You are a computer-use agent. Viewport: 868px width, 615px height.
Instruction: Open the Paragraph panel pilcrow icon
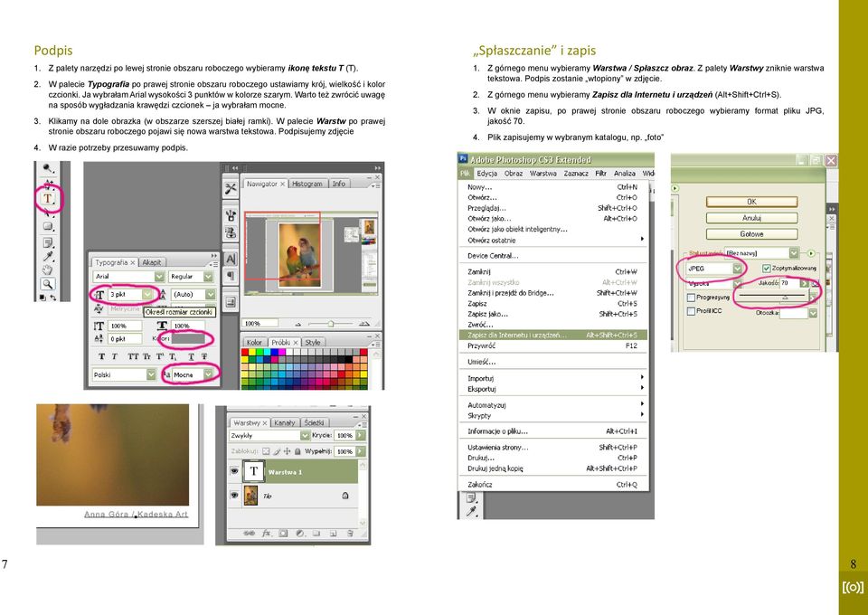[231, 275]
